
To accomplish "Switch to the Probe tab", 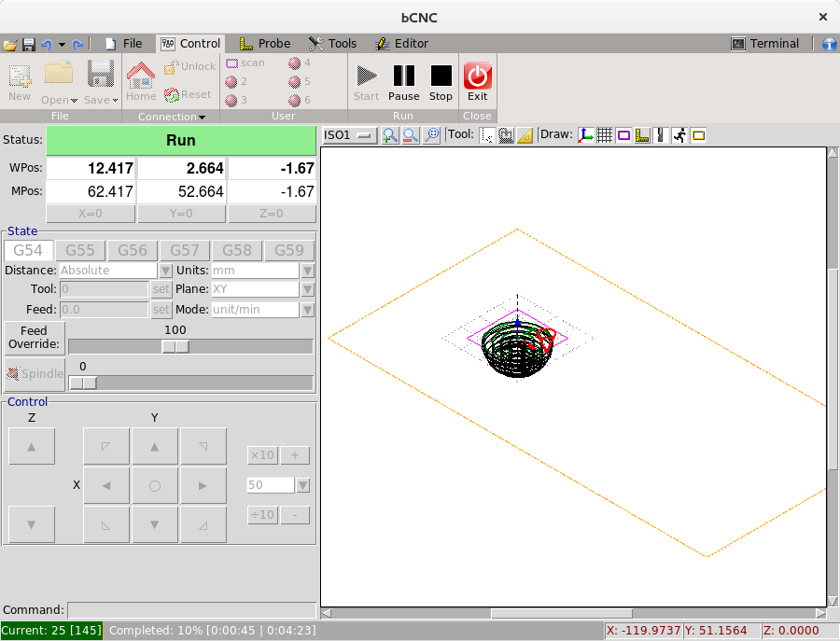I will [265, 44].
